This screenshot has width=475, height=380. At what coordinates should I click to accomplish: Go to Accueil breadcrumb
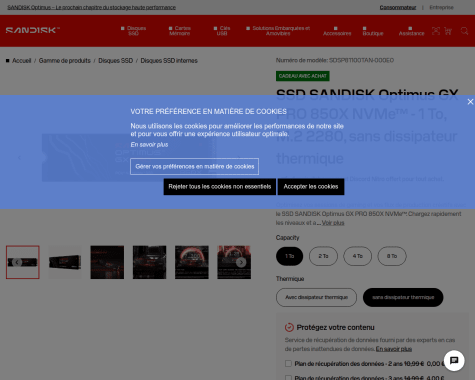(21, 61)
